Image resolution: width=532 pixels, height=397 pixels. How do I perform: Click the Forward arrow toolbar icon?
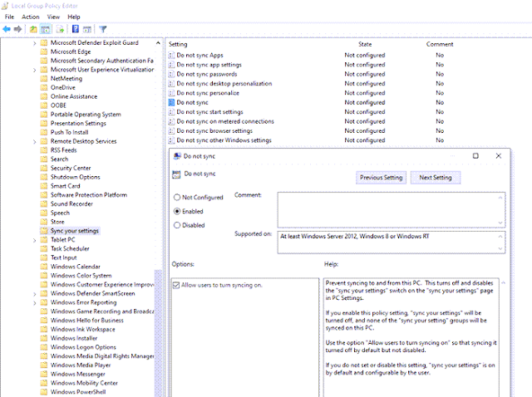[x=18, y=29]
